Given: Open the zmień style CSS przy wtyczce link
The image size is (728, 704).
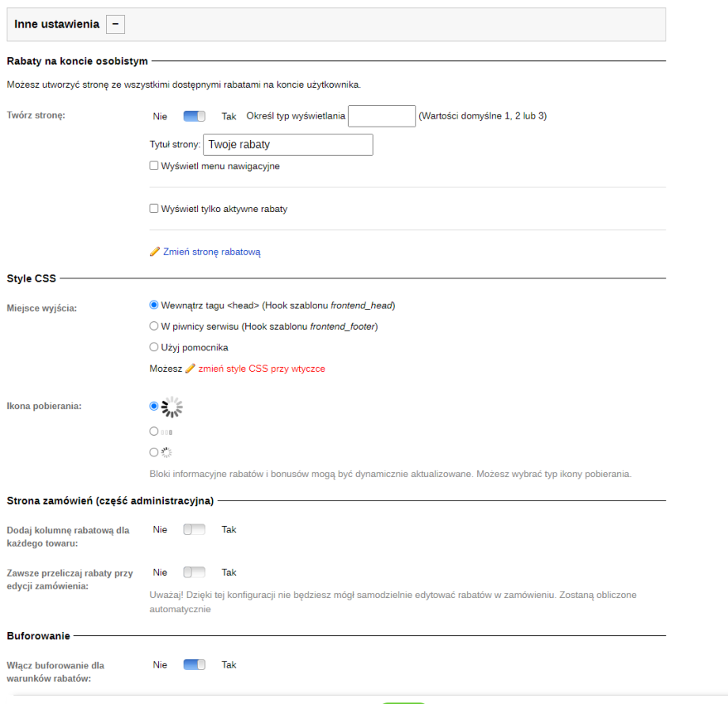Looking at the screenshot, I should (261, 369).
